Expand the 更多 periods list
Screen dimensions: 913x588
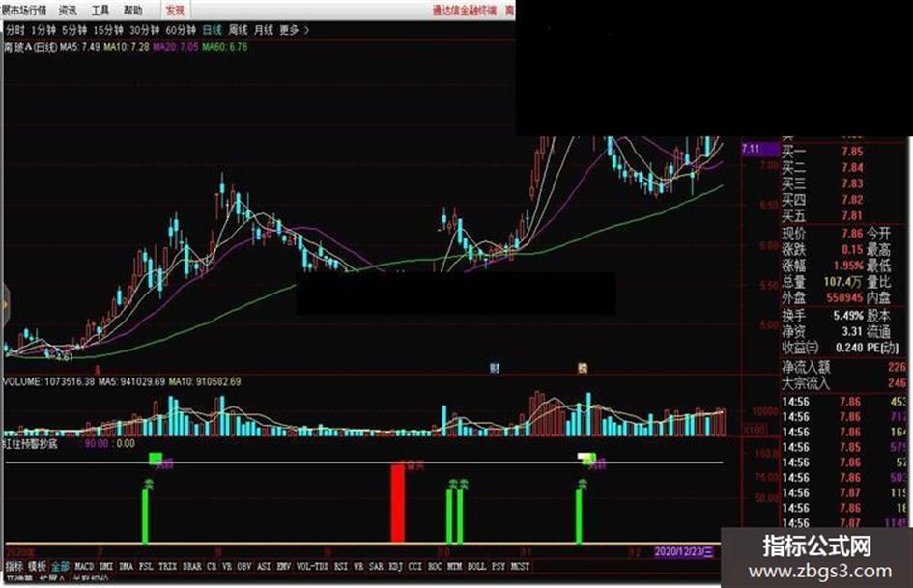[x=294, y=30]
